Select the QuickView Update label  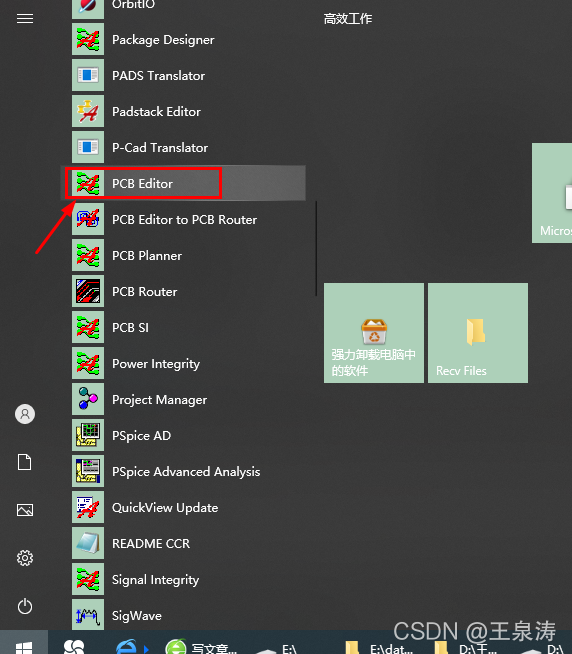(165, 508)
